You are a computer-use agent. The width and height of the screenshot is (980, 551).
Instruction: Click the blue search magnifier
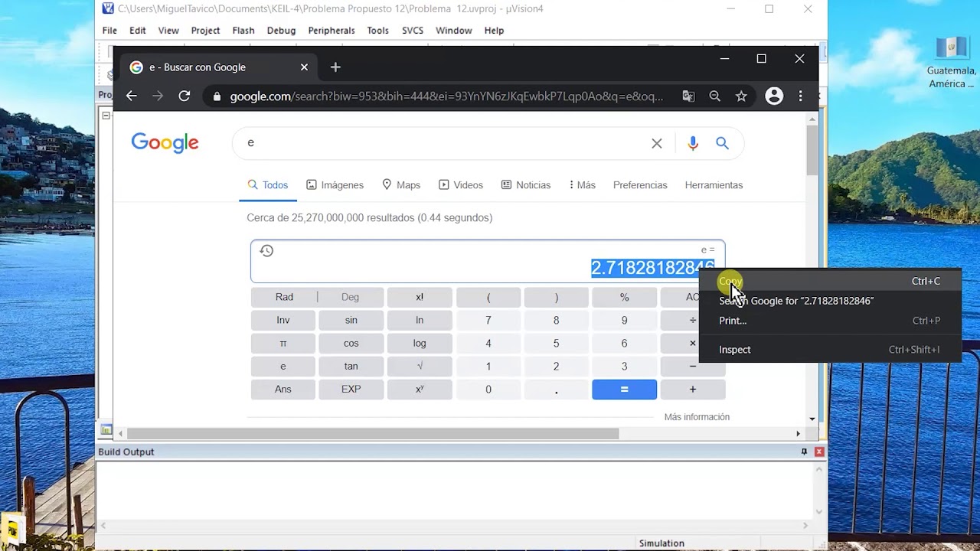point(722,143)
